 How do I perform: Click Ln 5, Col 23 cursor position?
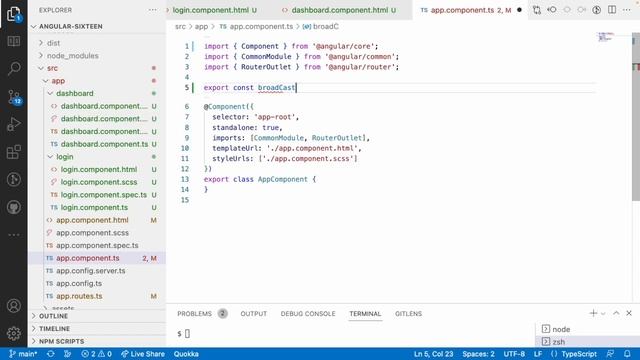[x=433, y=354]
